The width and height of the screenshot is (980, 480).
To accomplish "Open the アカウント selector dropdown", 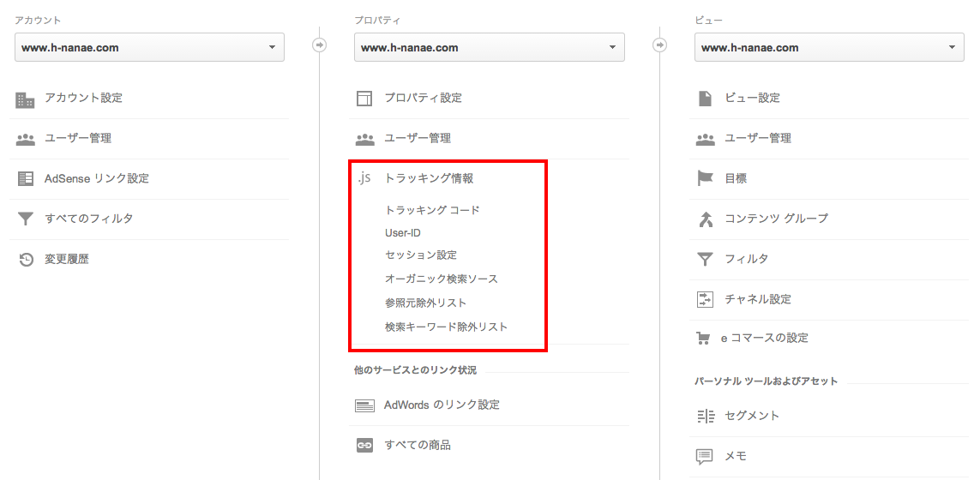I will click(149, 47).
